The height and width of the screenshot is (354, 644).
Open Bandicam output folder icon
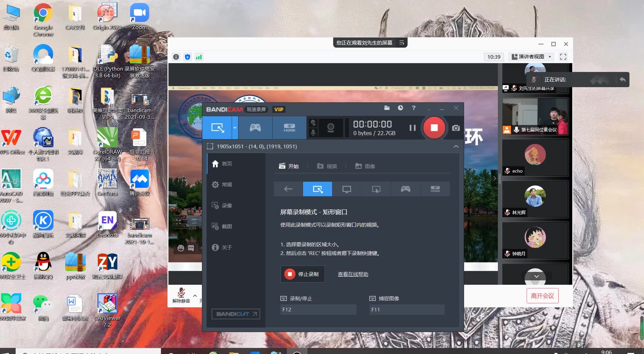tap(387, 108)
